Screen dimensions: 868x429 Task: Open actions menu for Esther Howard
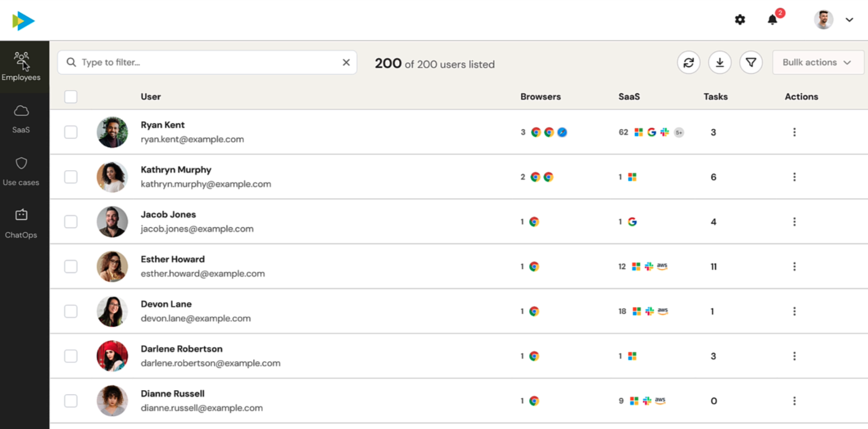tap(794, 266)
